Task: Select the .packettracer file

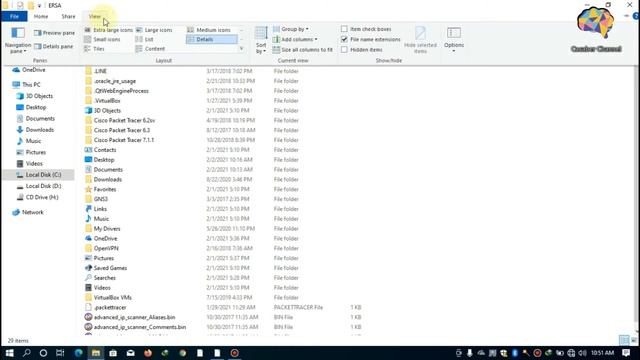Action: [105, 307]
